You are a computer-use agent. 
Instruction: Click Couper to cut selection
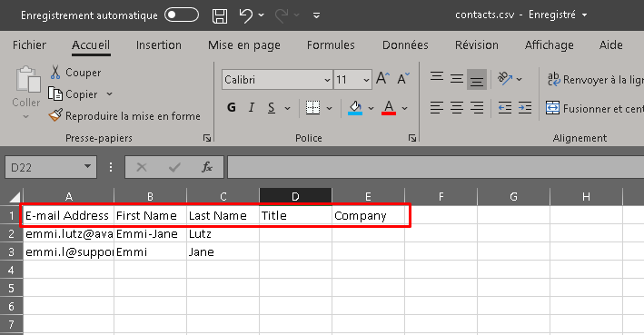click(75, 73)
